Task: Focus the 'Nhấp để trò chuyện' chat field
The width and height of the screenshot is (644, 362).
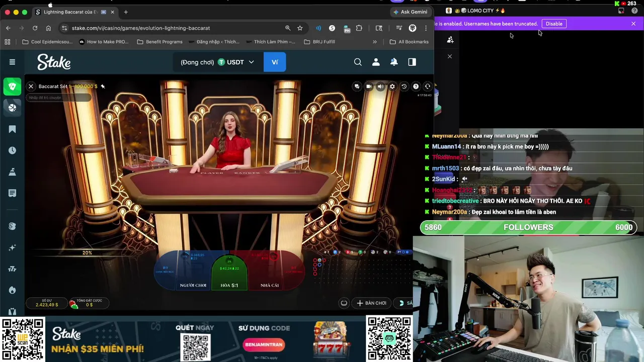Action: [59, 98]
